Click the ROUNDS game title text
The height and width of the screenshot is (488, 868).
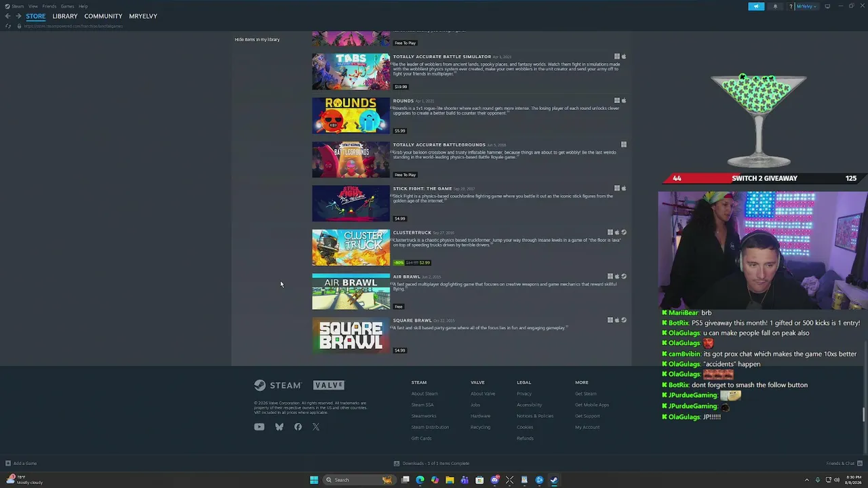(x=403, y=101)
